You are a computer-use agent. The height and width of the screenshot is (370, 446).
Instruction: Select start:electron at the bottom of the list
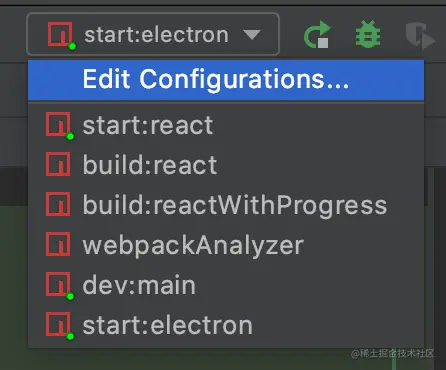tap(226, 325)
